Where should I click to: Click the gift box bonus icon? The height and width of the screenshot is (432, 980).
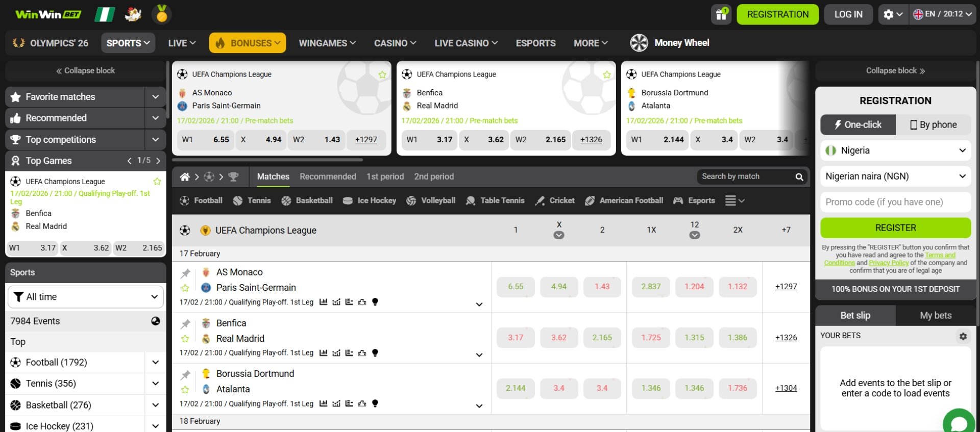click(x=721, y=14)
